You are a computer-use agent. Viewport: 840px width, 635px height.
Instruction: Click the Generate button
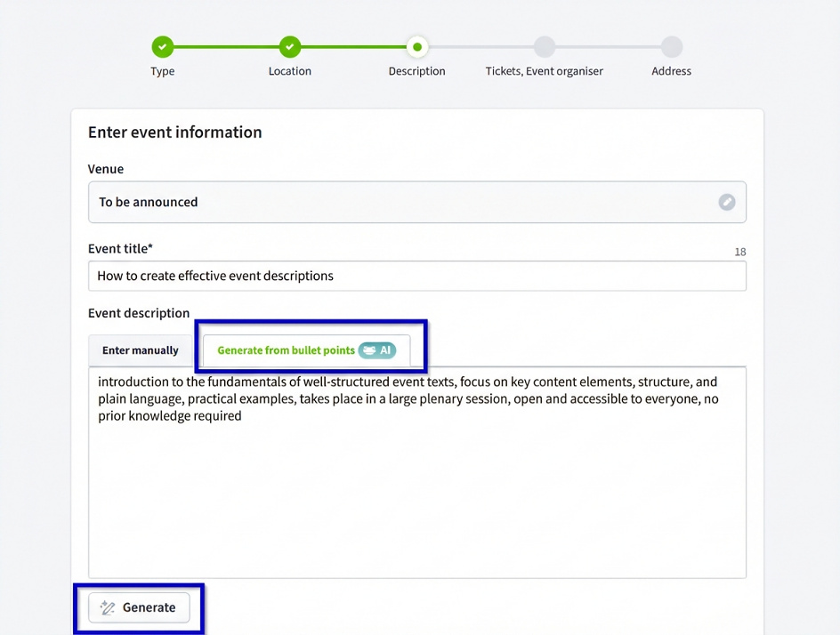point(139,607)
